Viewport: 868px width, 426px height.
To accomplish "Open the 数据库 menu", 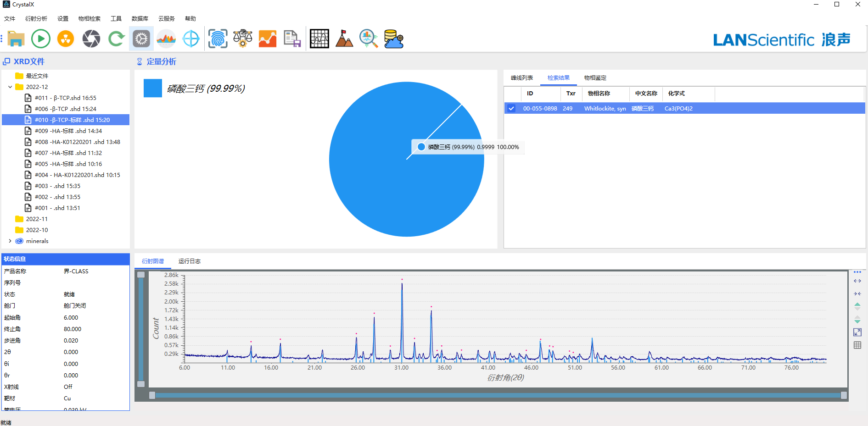I will pos(140,19).
